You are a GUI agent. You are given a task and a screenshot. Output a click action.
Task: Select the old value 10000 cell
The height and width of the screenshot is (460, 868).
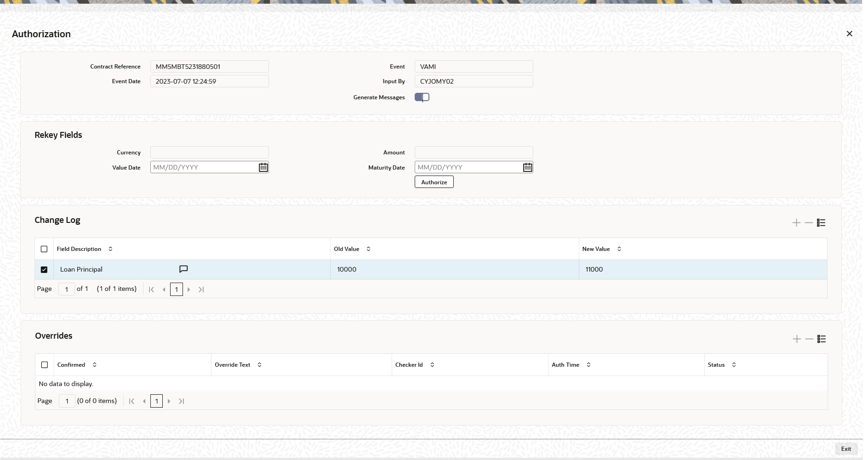(454, 269)
